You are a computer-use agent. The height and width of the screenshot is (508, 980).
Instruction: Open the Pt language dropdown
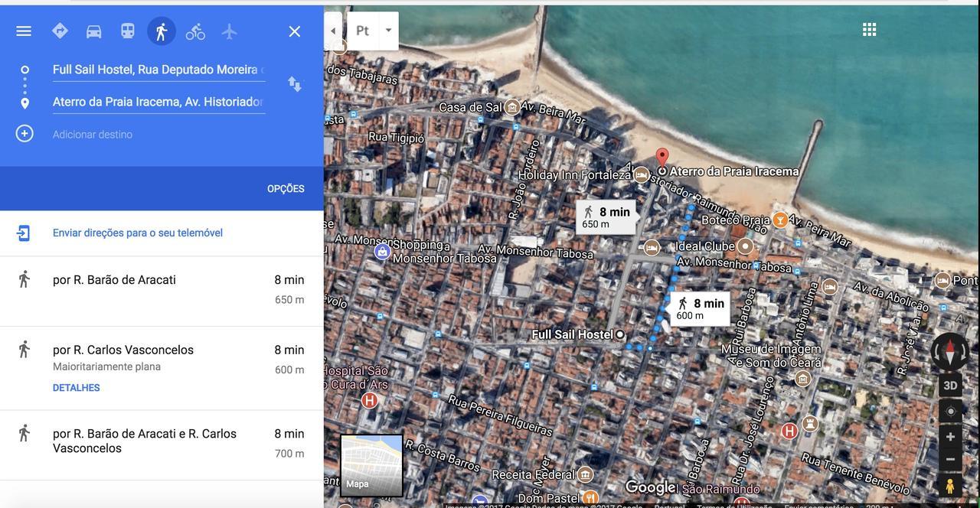point(373,31)
